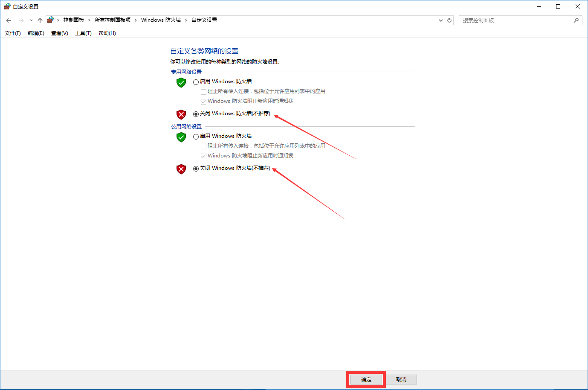Click the 取消 button
Screen dimensions: 588x390
point(401,379)
